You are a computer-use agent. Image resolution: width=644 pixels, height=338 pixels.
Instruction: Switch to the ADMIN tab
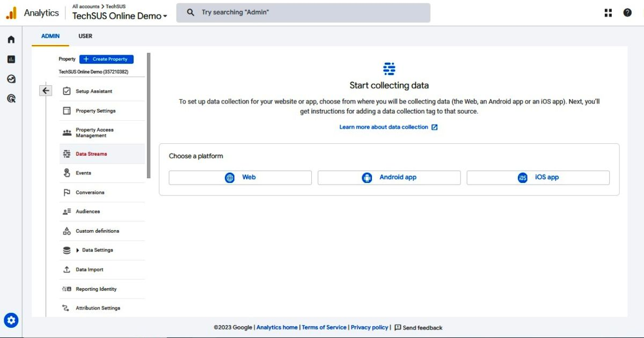(x=50, y=36)
